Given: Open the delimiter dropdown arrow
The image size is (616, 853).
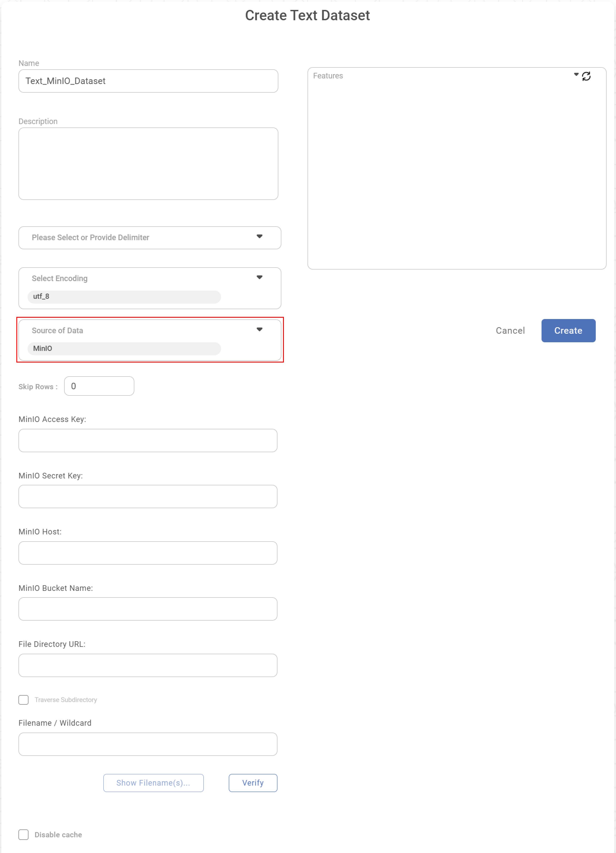Looking at the screenshot, I should point(259,237).
